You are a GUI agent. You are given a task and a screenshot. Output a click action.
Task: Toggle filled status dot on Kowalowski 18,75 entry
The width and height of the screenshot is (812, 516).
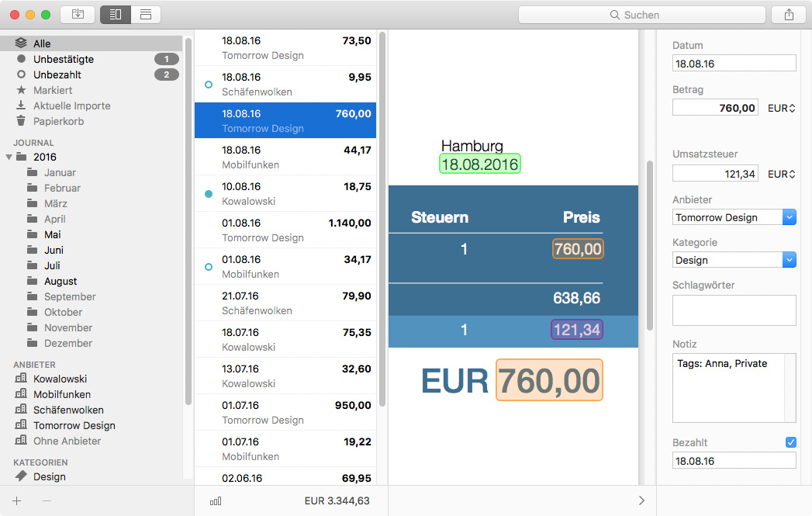208,193
